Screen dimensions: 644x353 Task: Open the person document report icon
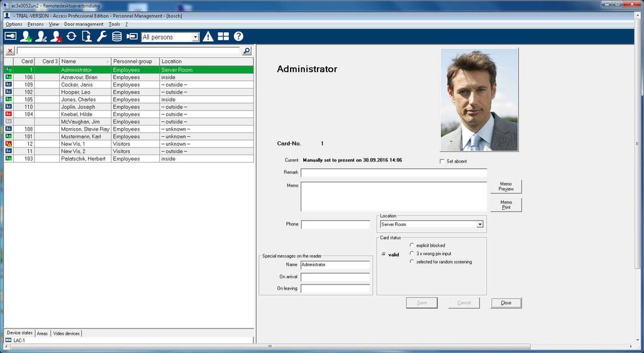(87, 36)
